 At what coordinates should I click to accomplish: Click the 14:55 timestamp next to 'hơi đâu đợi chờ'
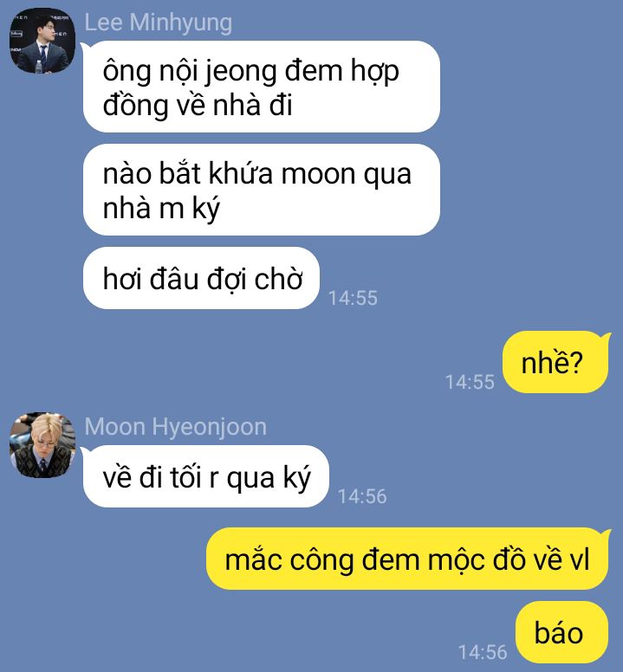[353, 298]
